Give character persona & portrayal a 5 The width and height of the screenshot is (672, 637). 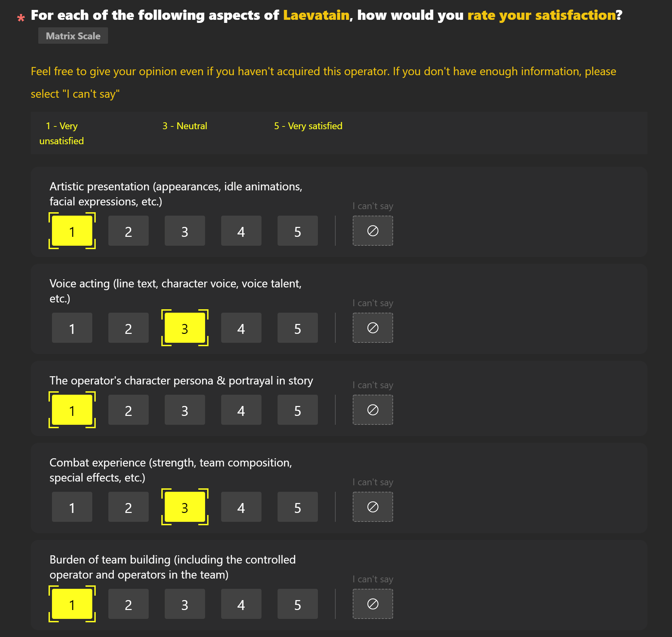click(x=297, y=410)
